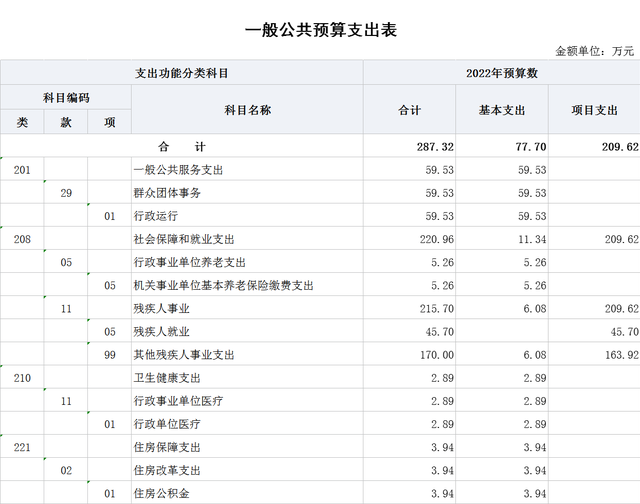This screenshot has width=640, height=504.
Task: Click the 科目编码 header cell
Action: tap(66, 98)
